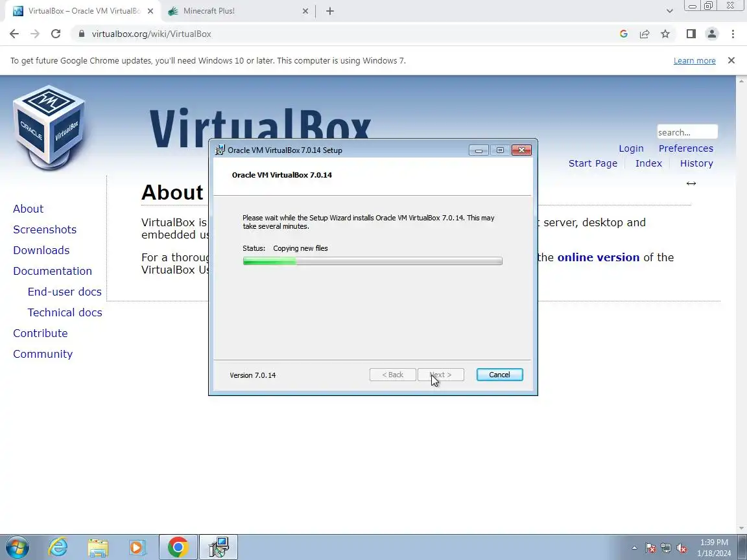Open Windows Media Player from the taskbar
Viewport: 747px width, 560px height.
pyautogui.click(x=137, y=547)
